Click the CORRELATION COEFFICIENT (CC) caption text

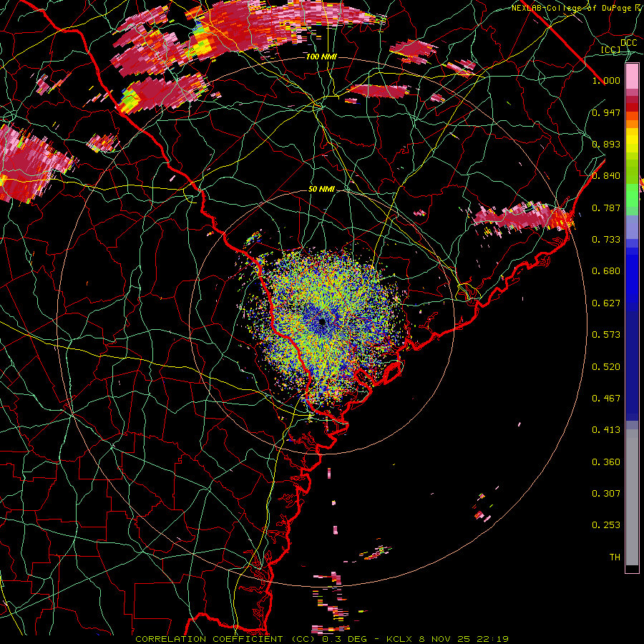(225, 639)
